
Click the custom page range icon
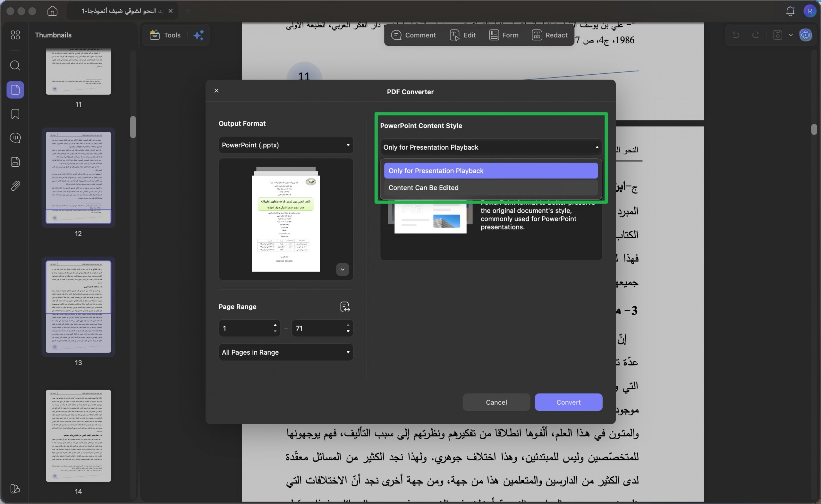[345, 307]
